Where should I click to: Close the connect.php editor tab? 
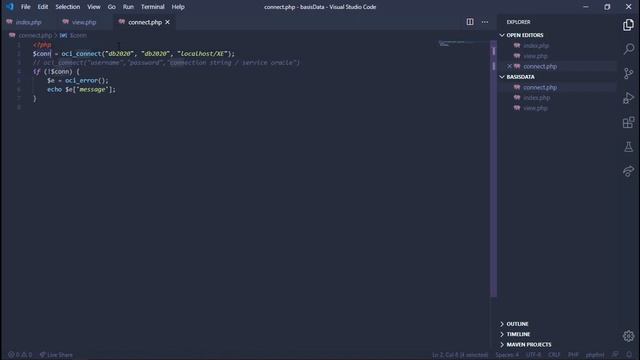tap(167, 22)
